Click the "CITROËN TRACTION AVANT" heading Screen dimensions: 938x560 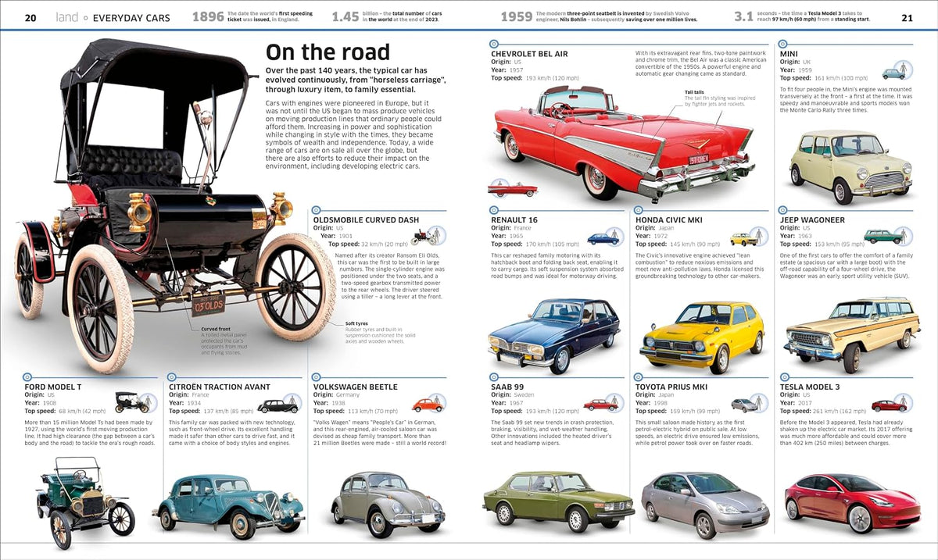[x=220, y=387]
